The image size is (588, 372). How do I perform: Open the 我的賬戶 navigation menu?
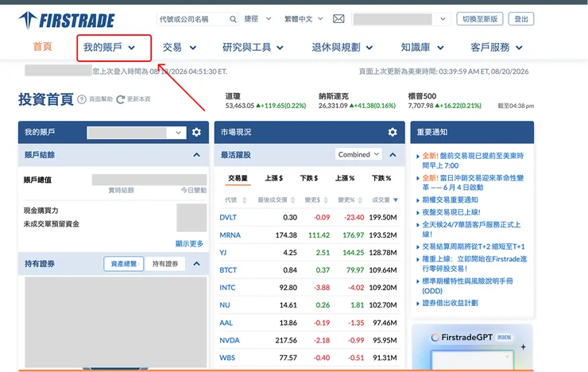click(109, 48)
